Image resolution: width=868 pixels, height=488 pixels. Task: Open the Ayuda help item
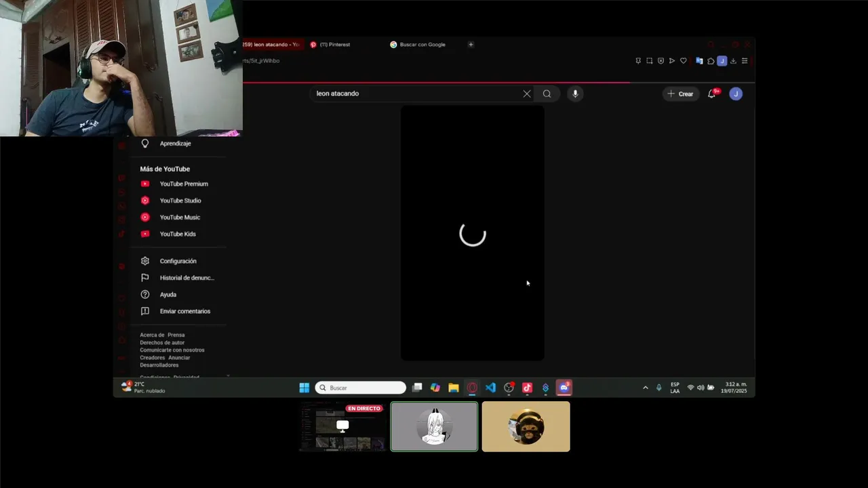point(167,295)
